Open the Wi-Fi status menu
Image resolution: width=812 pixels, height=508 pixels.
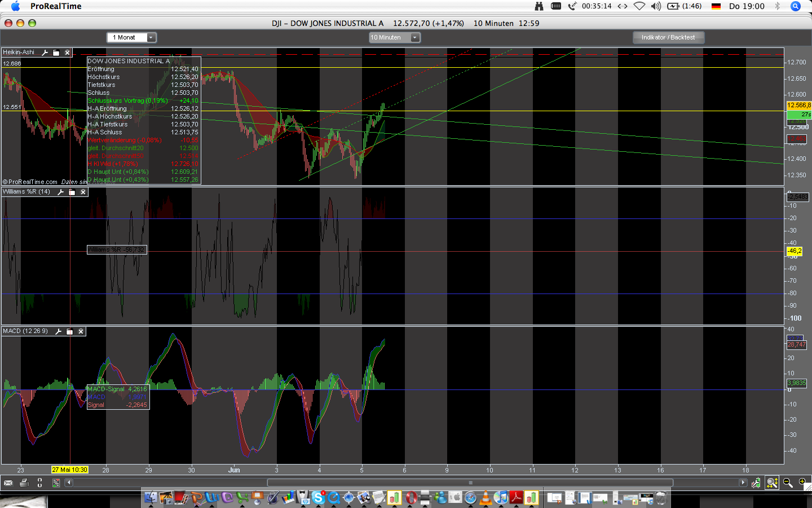pyautogui.click(x=639, y=6)
